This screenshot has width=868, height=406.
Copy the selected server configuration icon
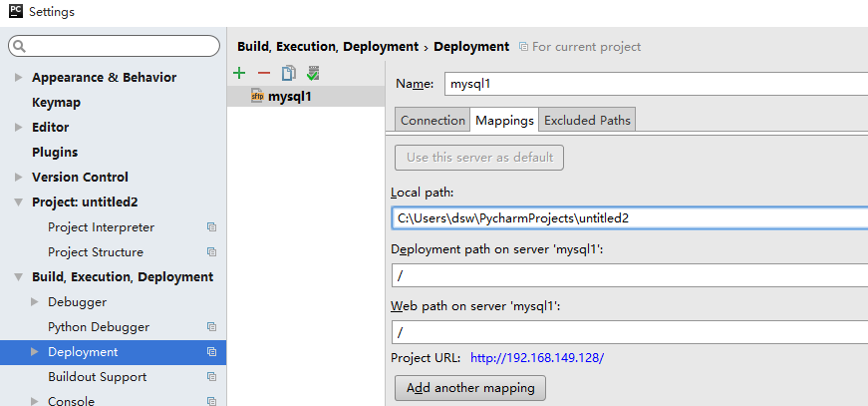coord(289,73)
